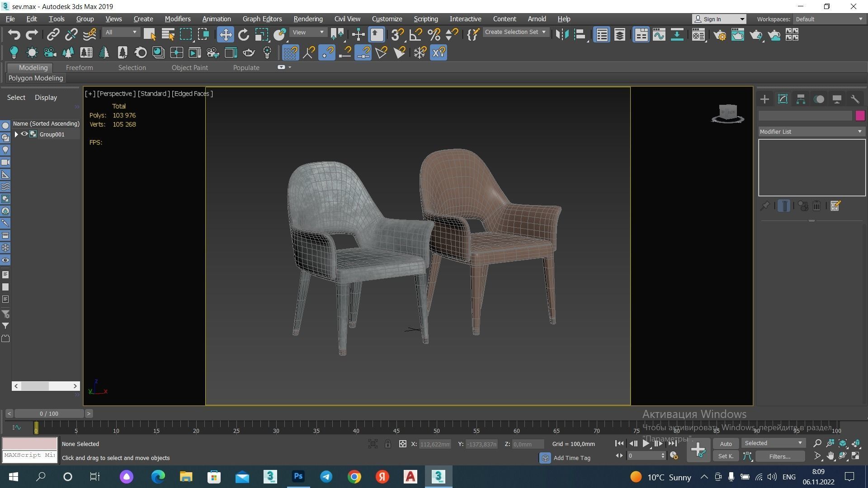Select the Select and Link tool
This screenshot has width=868, height=488.
[53, 35]
